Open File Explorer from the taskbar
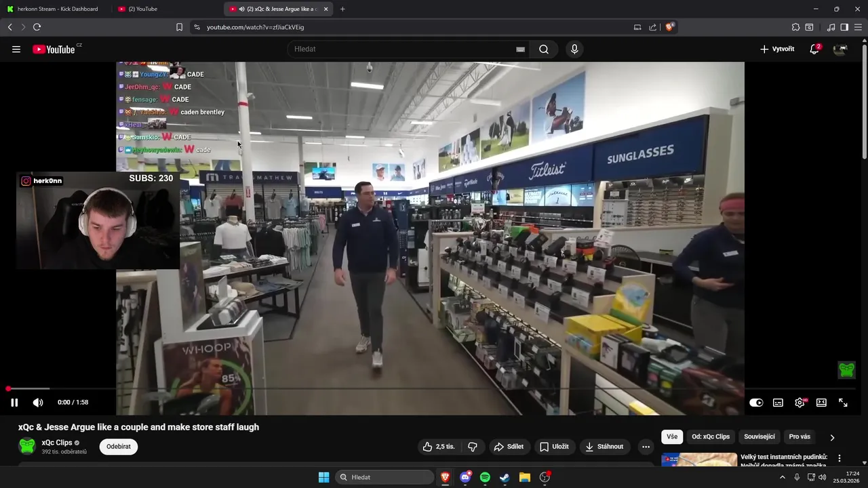This screenshot has width=868, height=488. click(x=524, y=477)
